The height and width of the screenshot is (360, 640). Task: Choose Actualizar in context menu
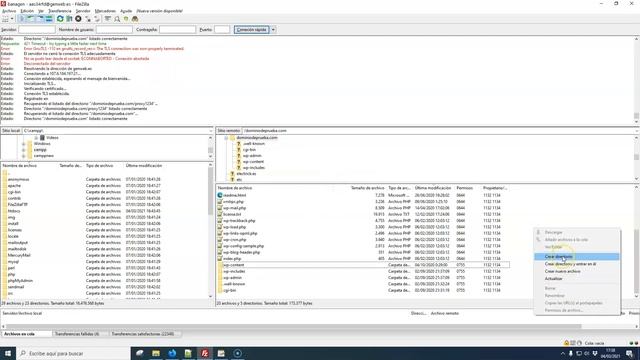click(x=576, y=279)
